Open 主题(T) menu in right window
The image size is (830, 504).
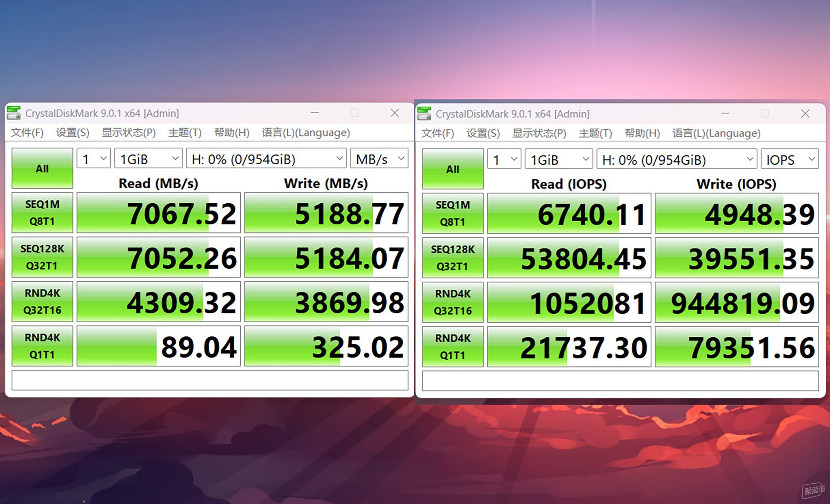[x=595, y=134]
